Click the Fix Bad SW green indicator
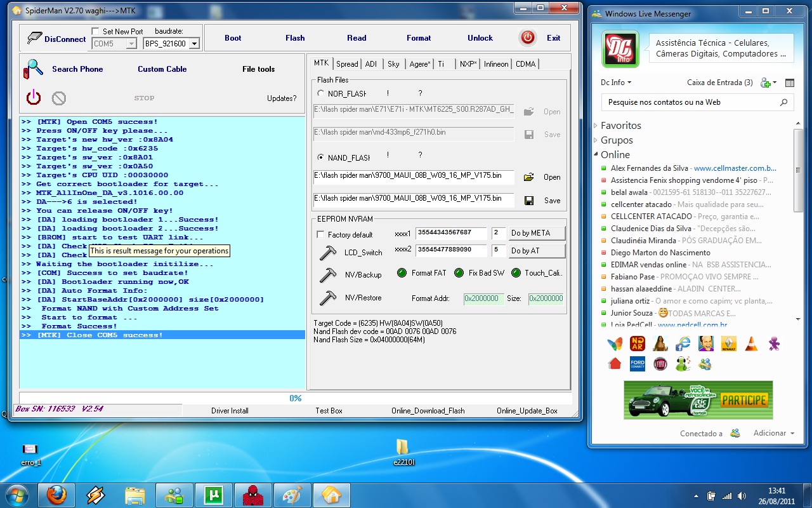 pyautogui.click(x=459, y=273)
